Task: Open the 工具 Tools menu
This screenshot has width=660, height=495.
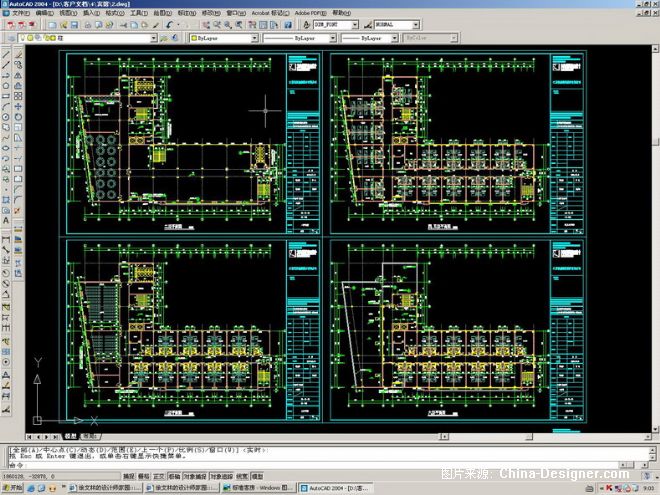Action: [x=138, y=13]
